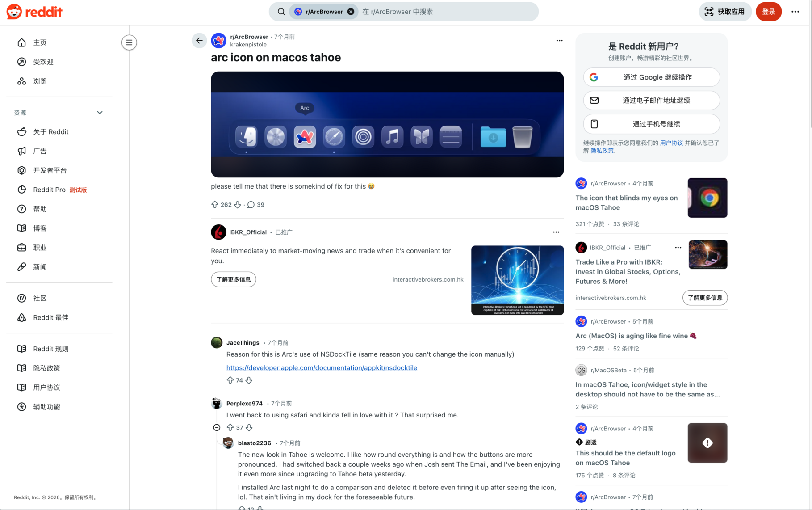
Task: Open the header three-dot overflow menu
Action: click(795, 12)
